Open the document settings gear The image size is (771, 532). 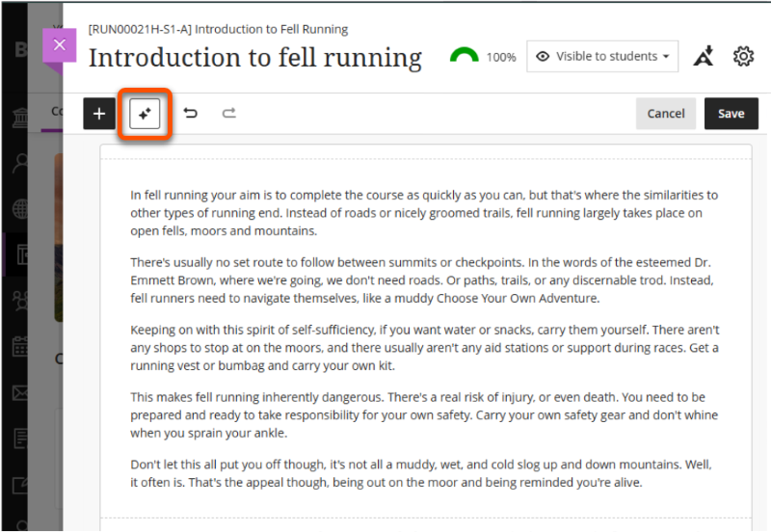coord(743,57)
